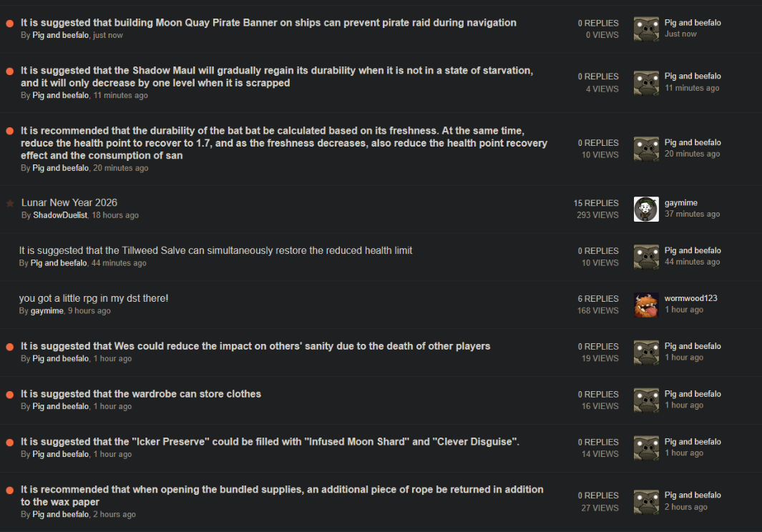Click the unread dot beside the Shadow Maul topic
762x532 pixels.
click(x=10, y=72)
